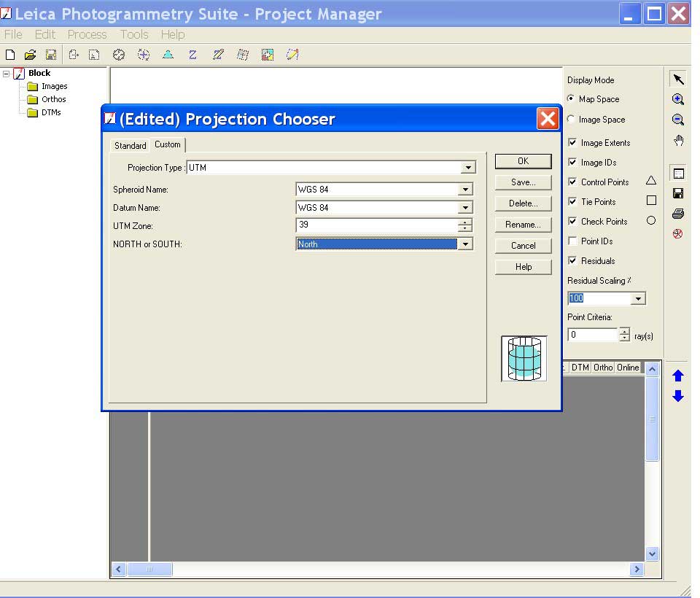Select the Image Space radio button
The width and height of the screenshot is (700, 598).
coord(571,120)
